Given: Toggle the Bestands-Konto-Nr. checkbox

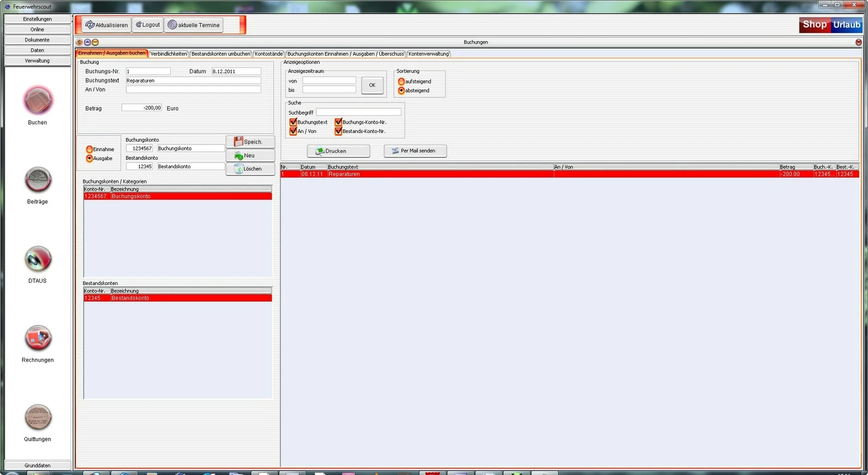Looking at the screenshot, I should point(338,131).
